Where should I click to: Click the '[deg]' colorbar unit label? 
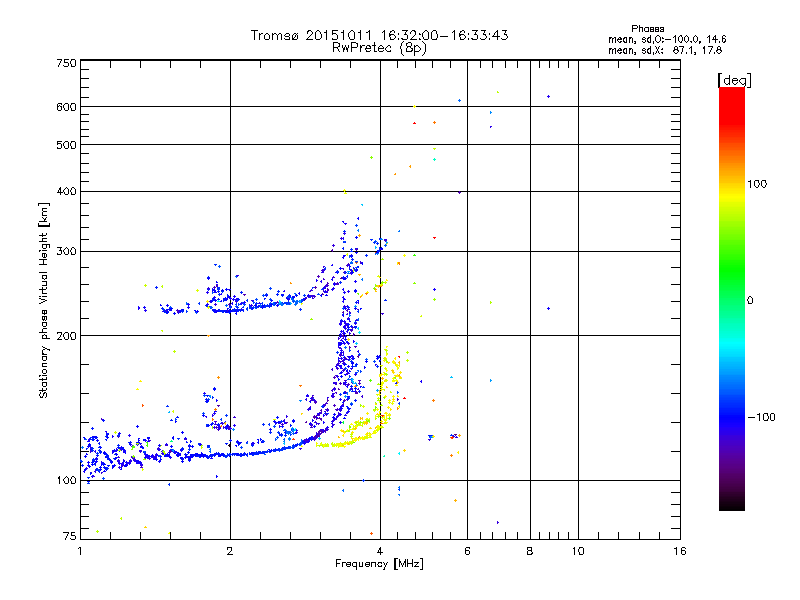(x=734, y=80)
